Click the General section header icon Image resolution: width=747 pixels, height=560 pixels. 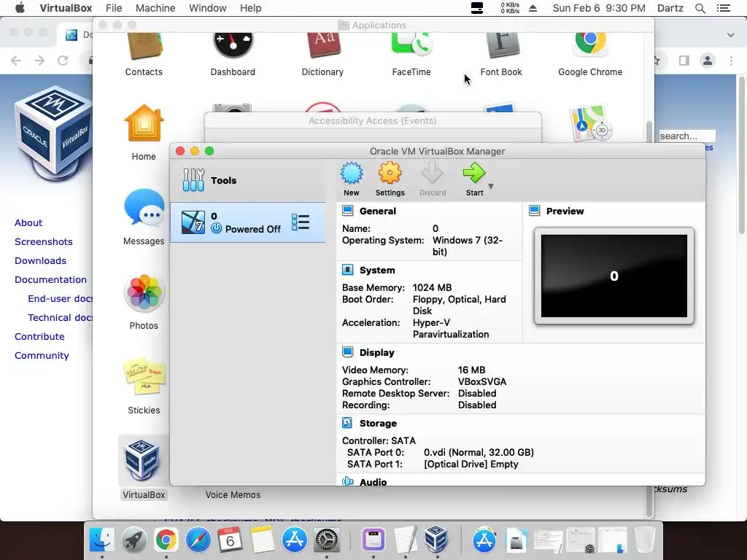[x=348, y=211]
